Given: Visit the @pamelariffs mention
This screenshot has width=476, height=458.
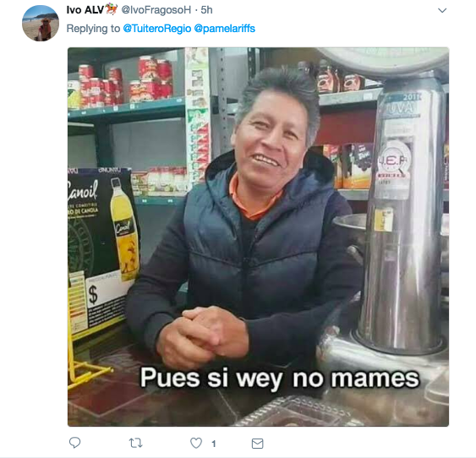Looking at the screenshot, I should coord(224,29).
